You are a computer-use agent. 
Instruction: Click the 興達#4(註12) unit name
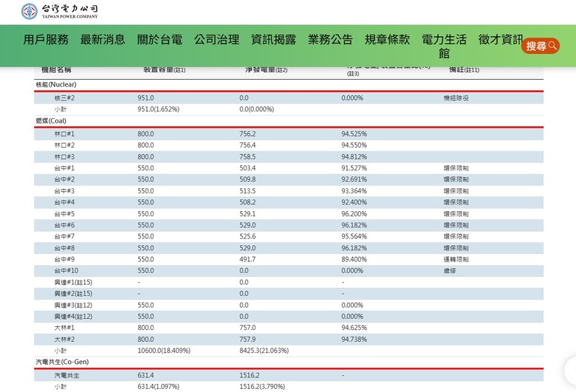coord(73,317)
